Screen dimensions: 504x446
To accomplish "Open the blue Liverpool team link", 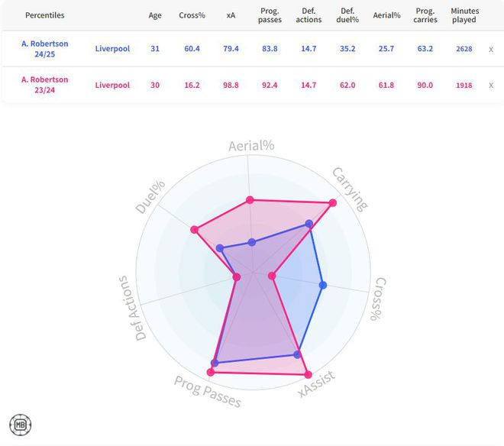I will click(112, 49).
